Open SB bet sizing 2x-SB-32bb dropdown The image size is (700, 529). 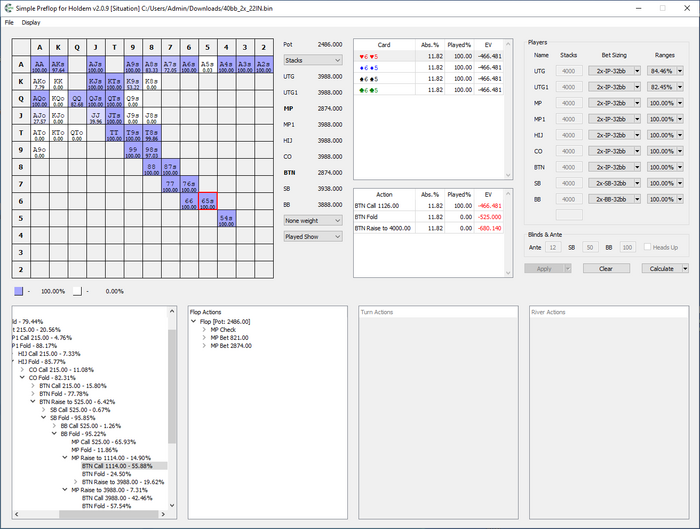[x=614, y=183]
